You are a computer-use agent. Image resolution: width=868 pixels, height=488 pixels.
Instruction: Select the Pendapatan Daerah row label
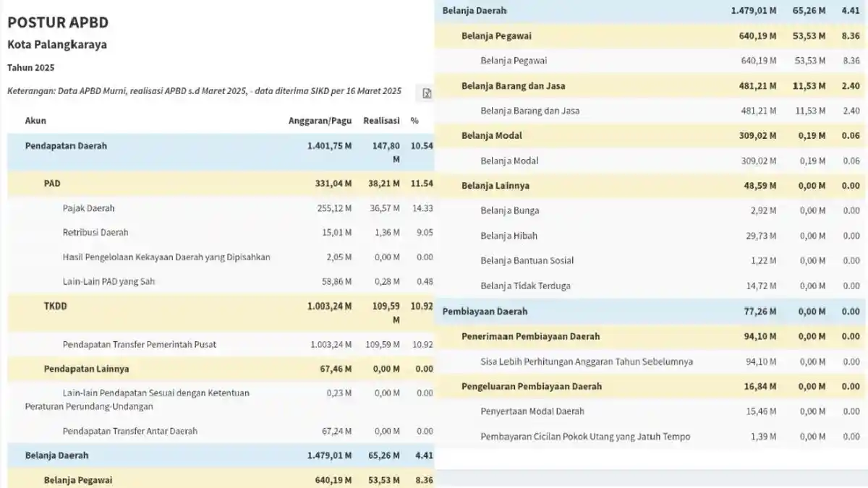point(66,146)
